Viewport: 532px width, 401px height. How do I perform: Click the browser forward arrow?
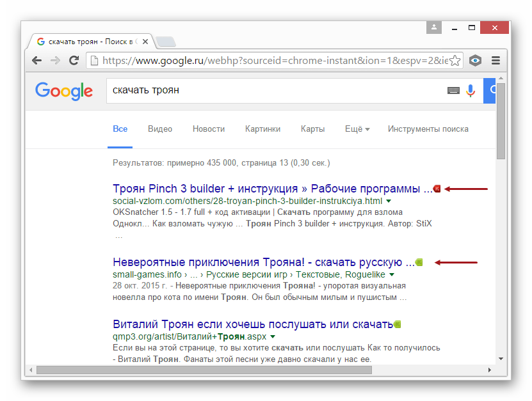coord(55,61)
